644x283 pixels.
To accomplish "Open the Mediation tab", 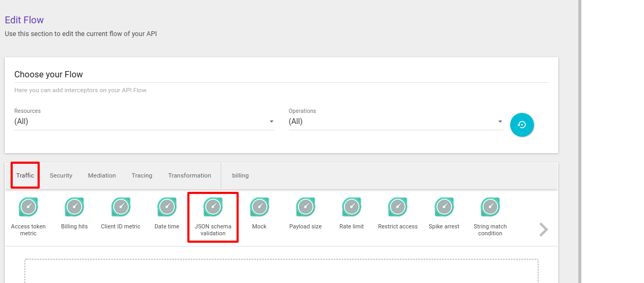I will pyautogui.click(x=102, y=175).
